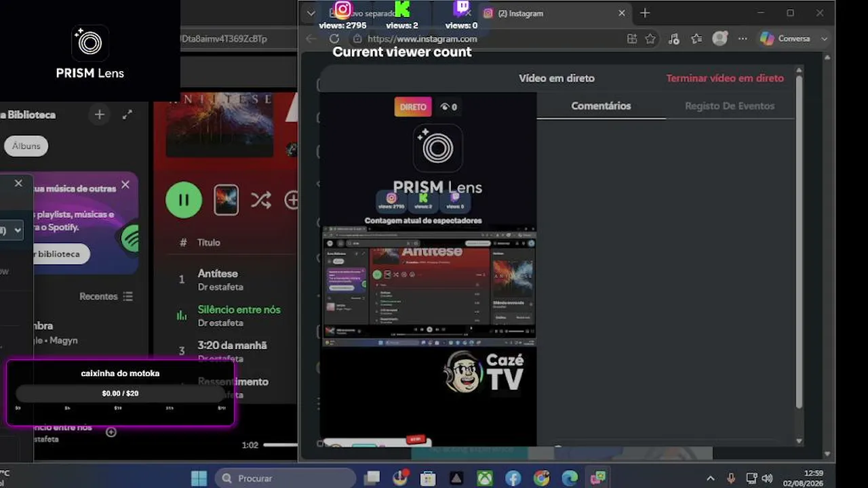This screenshot has width=868, height=488.
Task: Open the browser tab list chevron
Action: (x=311, y=13)
